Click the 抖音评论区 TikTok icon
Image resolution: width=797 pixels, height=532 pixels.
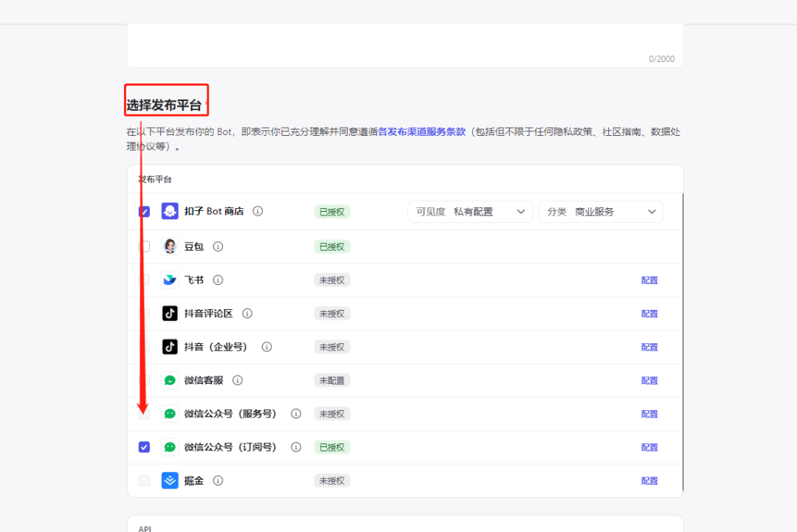pos(170,314)
